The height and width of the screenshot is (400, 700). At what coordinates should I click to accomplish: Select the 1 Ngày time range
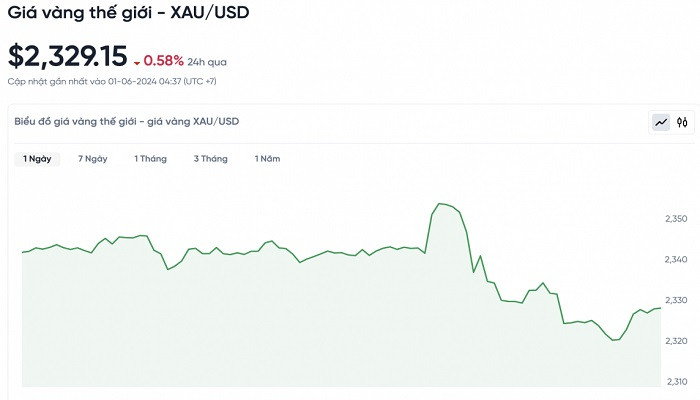tap(38, 159)
